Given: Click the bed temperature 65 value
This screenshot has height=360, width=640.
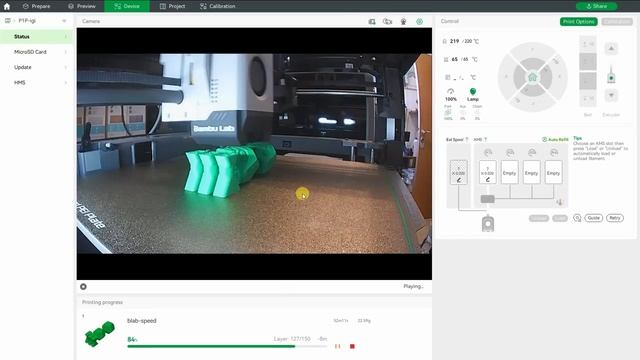Looking at the screenshot, I should point(454,59).
